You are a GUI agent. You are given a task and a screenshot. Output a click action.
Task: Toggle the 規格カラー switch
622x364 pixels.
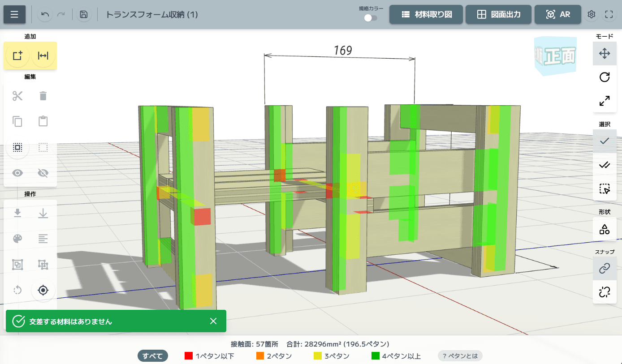371,17
